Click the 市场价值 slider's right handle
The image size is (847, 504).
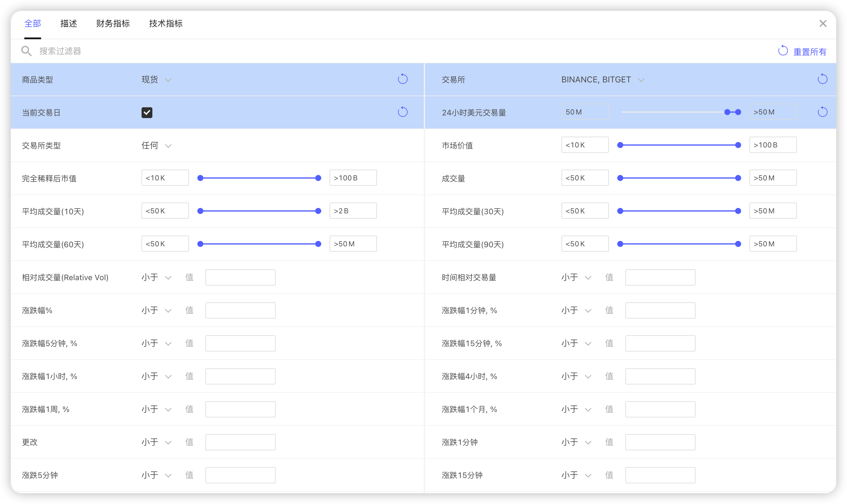[738, 145]
